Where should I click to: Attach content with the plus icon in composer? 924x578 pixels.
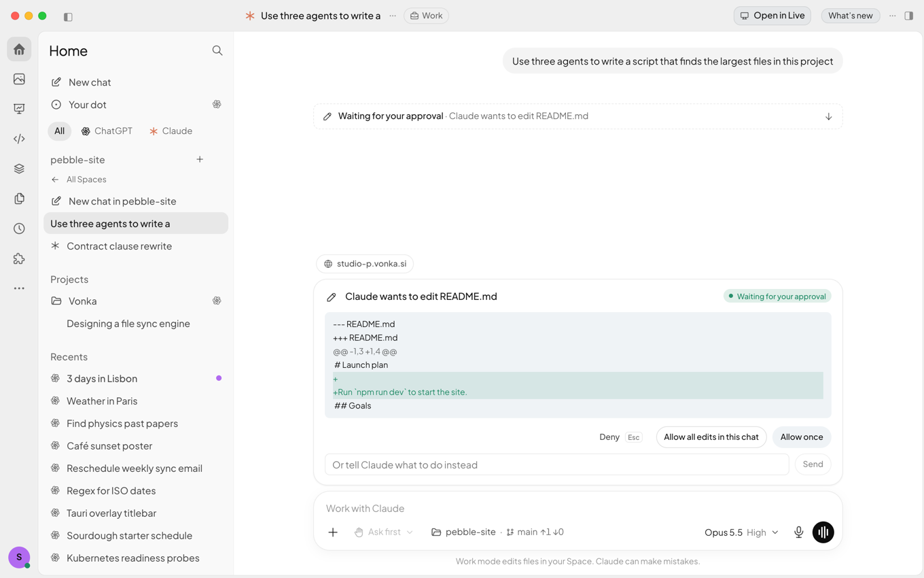point(333,532)
